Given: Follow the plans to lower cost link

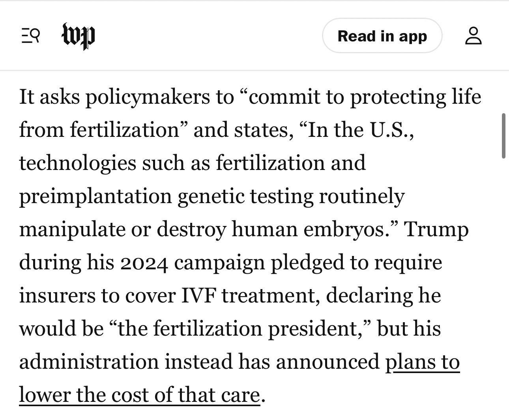Looking at the screenshot, I should pos(422,362).
